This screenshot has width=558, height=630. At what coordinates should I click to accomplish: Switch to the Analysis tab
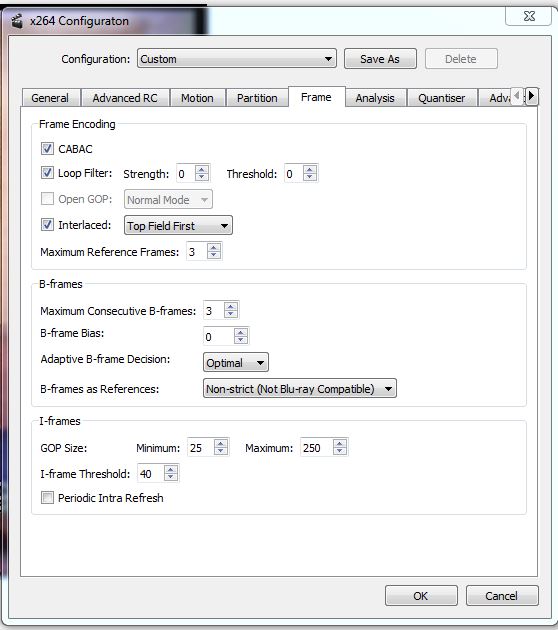coord(375,98)
